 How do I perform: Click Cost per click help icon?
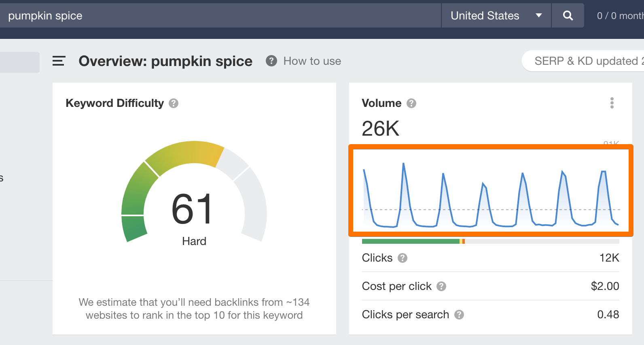coord(441,286)
